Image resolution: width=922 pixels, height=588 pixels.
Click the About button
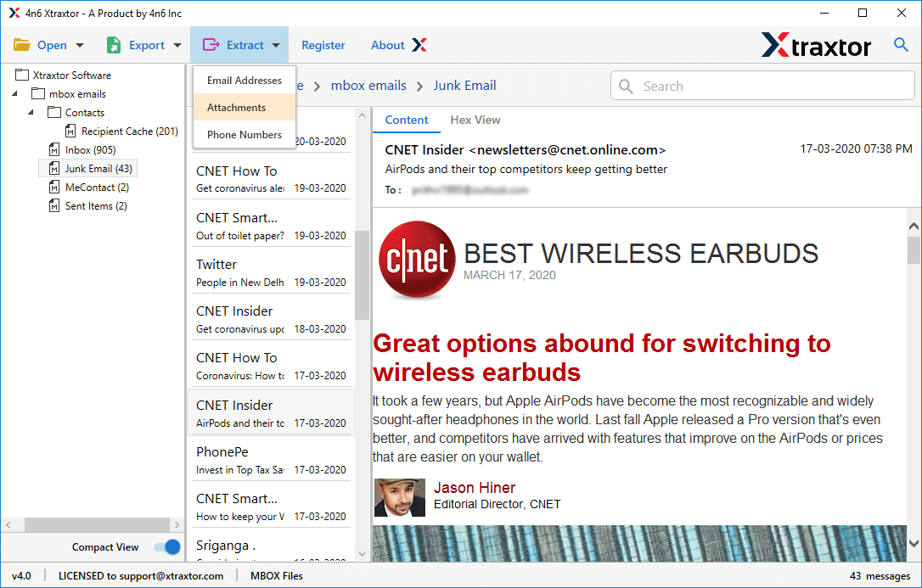387,45
